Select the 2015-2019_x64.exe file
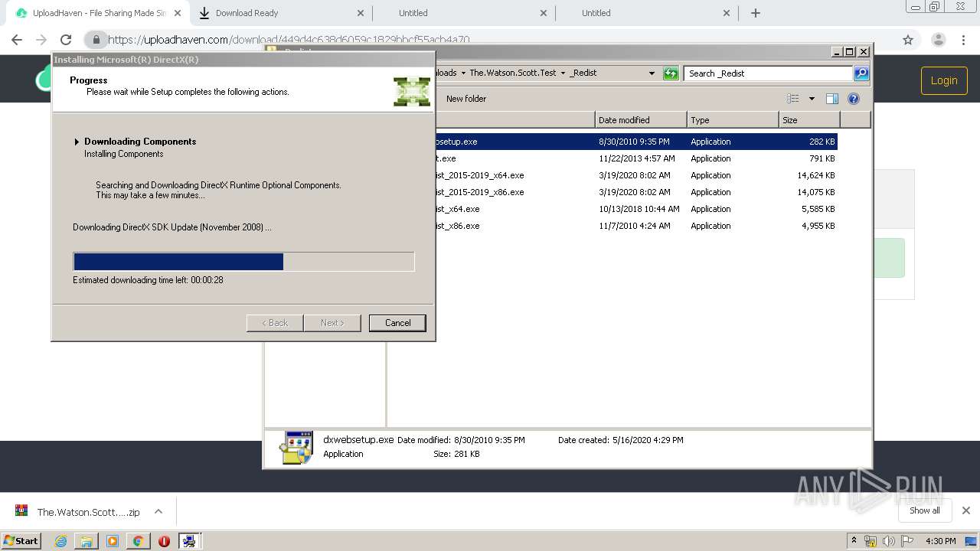The width and height of the screenshot is (980, 551). pos(612,175)
